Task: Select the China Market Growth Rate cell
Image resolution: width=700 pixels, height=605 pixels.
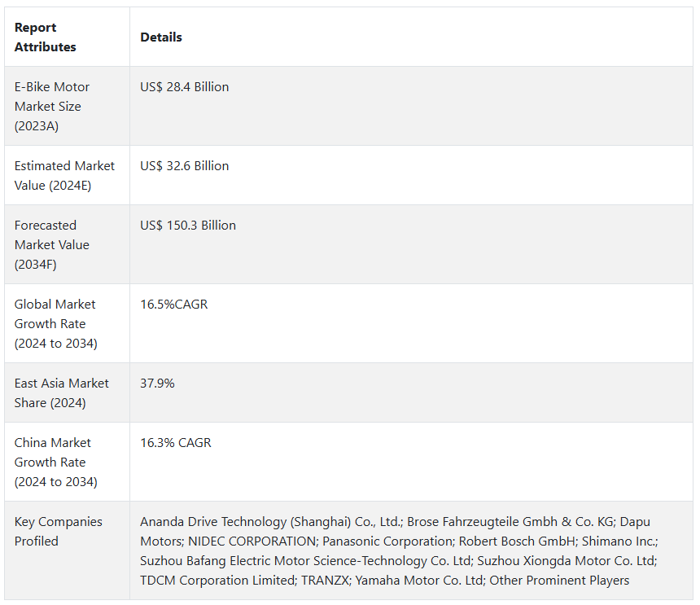Action: pyautogui.click(x=55, y=463)
